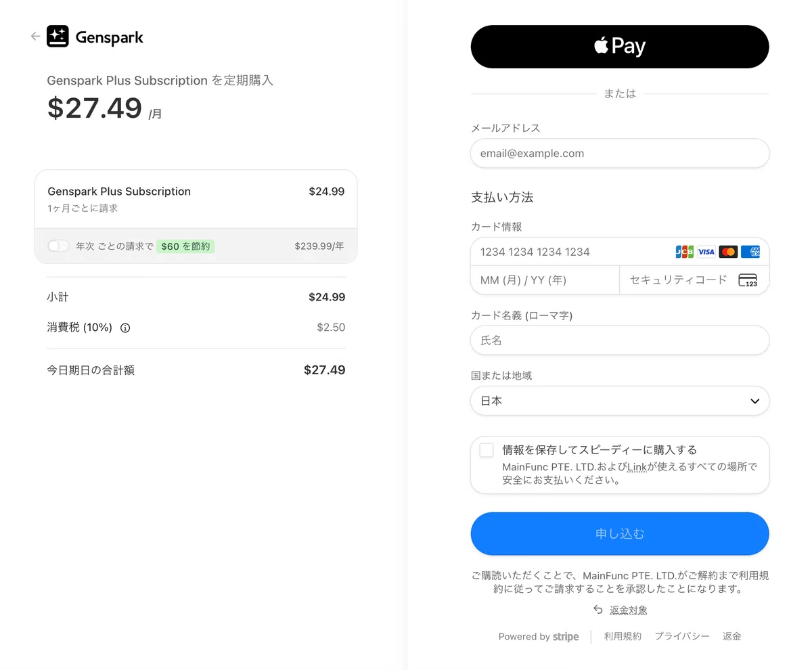Click the JCB card brand icon

(x=685, y=252)
